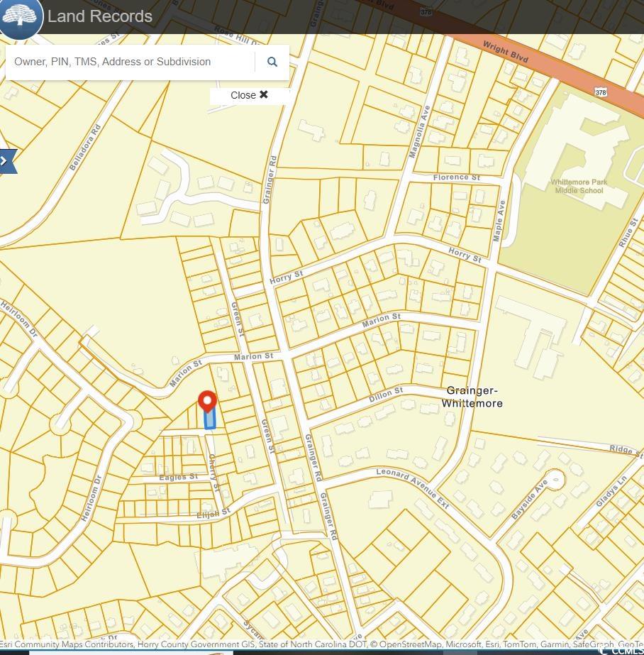Select the Dillon St road label

[386, 395]
